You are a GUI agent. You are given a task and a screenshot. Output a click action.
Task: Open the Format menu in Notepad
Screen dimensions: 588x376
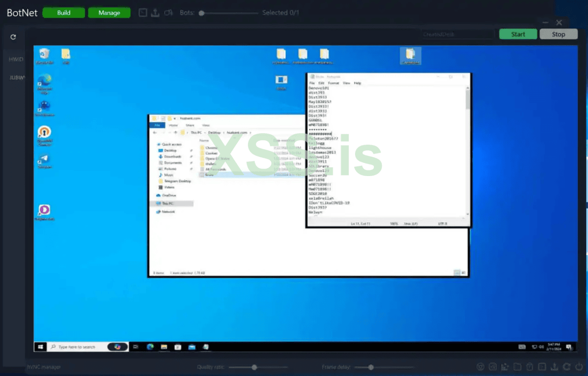tap(334, 83)
